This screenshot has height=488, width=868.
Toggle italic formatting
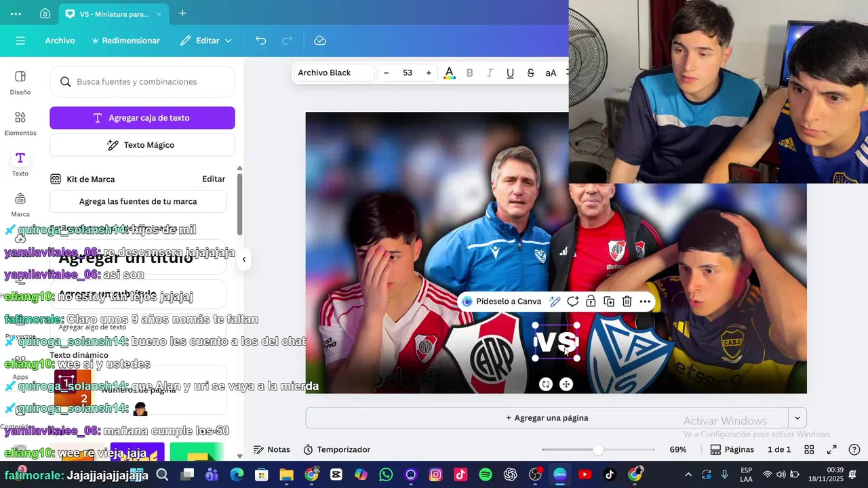pyautogui.click(x=490, y=73)
